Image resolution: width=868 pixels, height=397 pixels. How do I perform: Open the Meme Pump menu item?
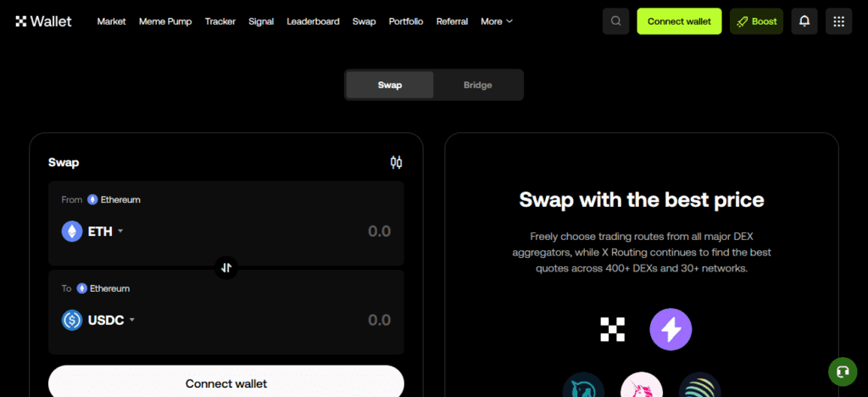tap(165, 21)
